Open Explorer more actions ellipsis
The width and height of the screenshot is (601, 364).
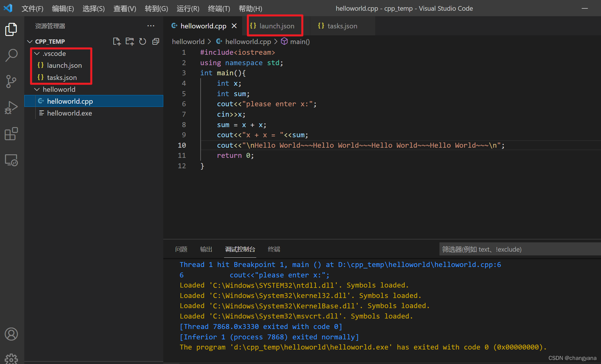pyautogui.click(x=151, y=26)
